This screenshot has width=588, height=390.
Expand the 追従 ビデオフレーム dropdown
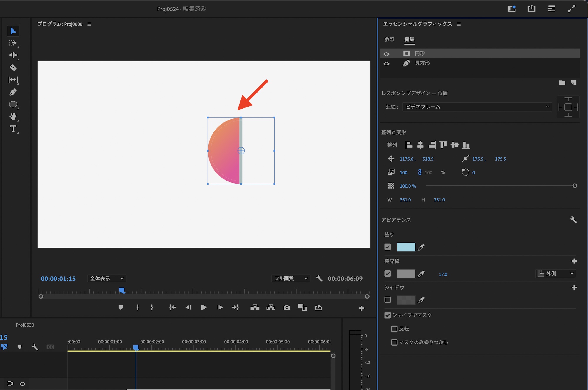click(477, 107)
